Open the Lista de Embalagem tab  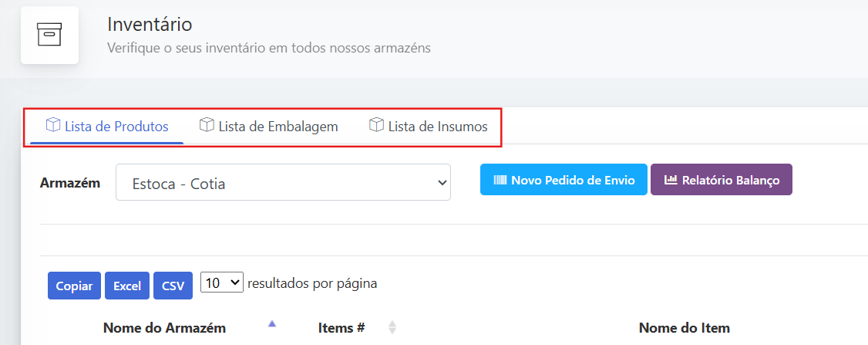[278, 127]
